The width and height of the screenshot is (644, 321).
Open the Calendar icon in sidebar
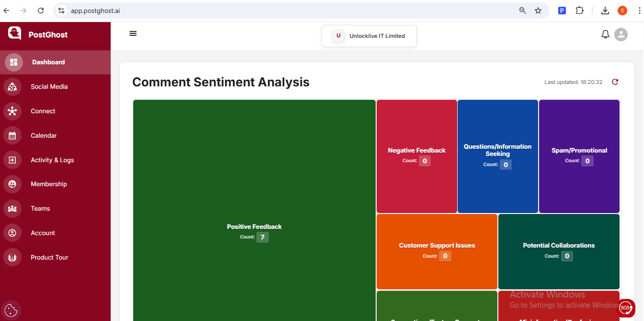[x=12, y=136]
